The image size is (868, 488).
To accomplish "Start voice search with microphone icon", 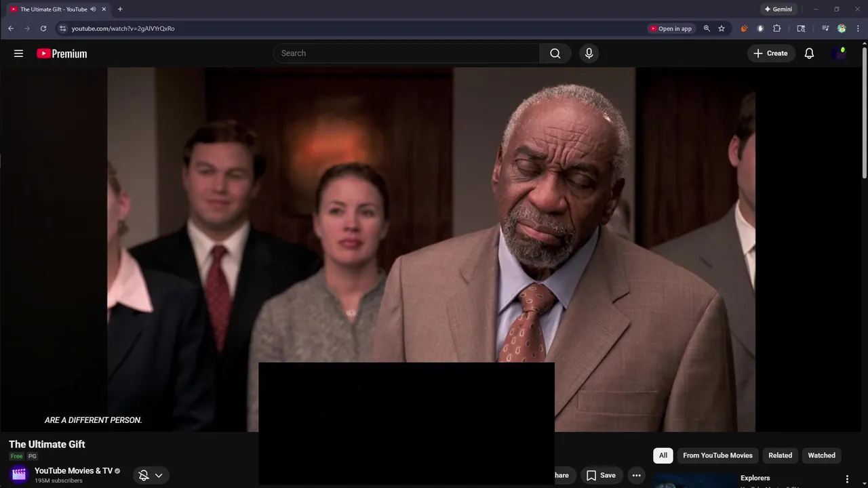I will coord(589,54).
